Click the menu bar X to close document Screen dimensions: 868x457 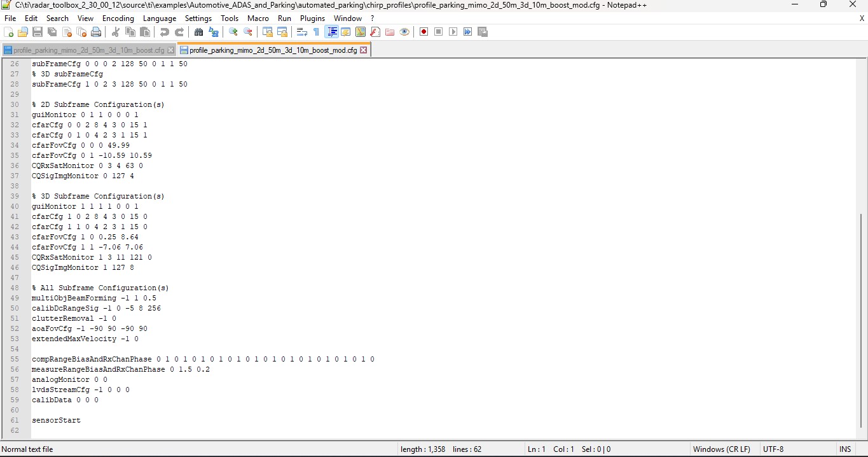pos(862,18)
